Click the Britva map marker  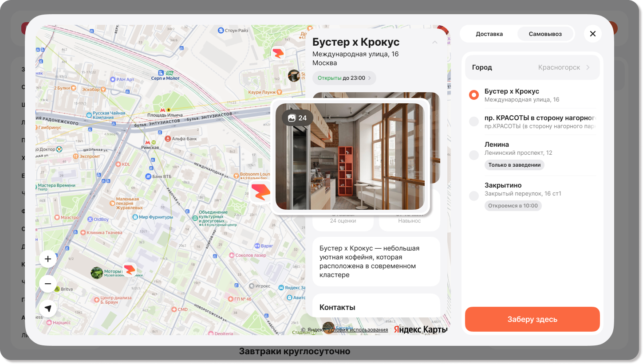[x=57, y=289]
